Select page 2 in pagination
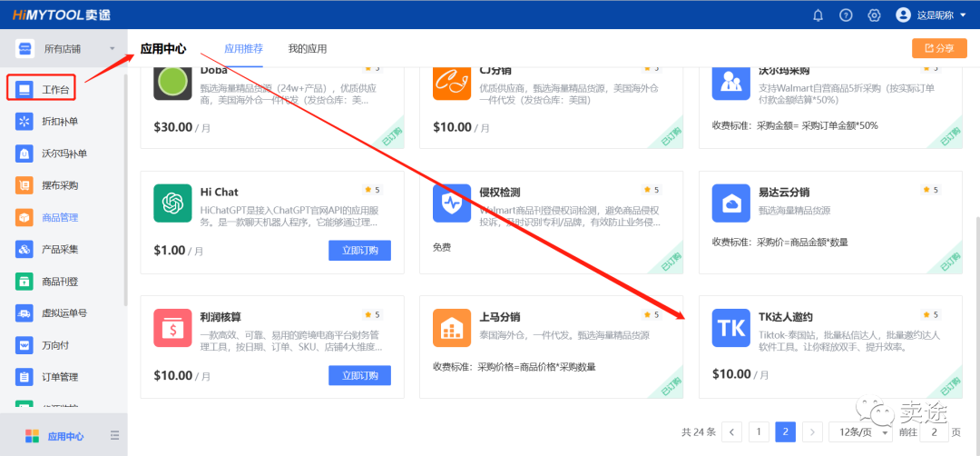Viewport: 980px width, 456px height. (x=785, y=431)
